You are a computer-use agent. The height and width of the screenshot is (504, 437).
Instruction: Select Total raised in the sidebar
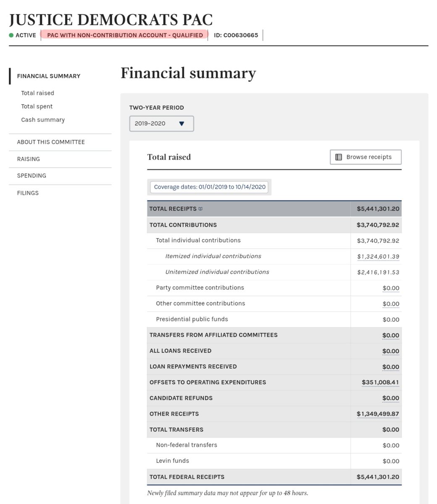[x=37, y=93]
